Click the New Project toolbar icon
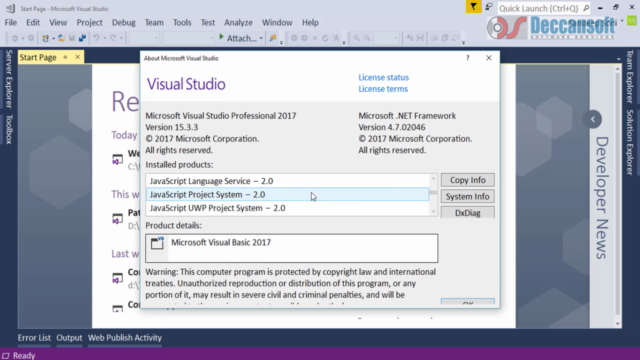The height and width of the screenshot is (360, 640). click(45, 38)
